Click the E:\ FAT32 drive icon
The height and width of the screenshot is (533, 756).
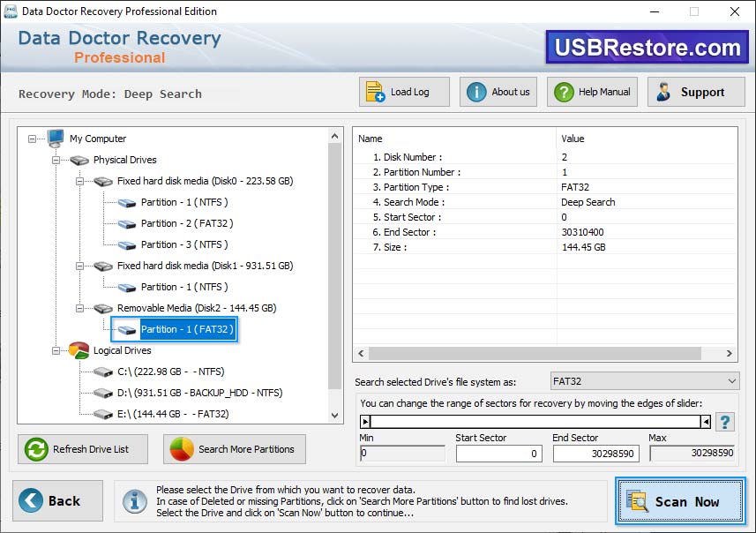pyautogui.click(x=102, y=415)
